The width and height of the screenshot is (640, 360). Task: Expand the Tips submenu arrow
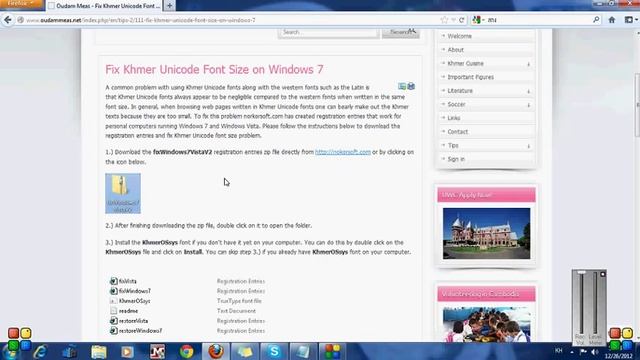pyautogui.click(x=529, y=146)
